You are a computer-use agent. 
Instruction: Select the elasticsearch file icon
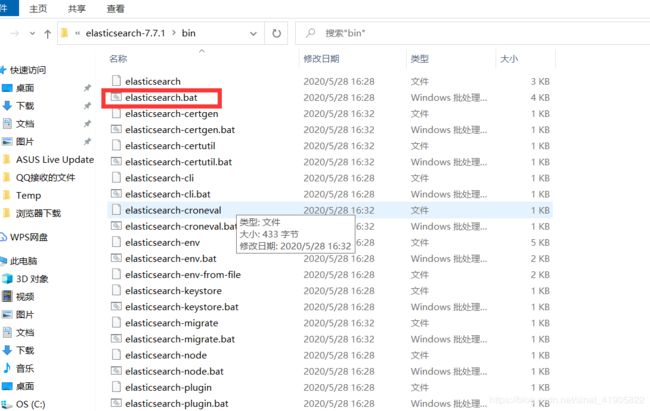point(116,81)
